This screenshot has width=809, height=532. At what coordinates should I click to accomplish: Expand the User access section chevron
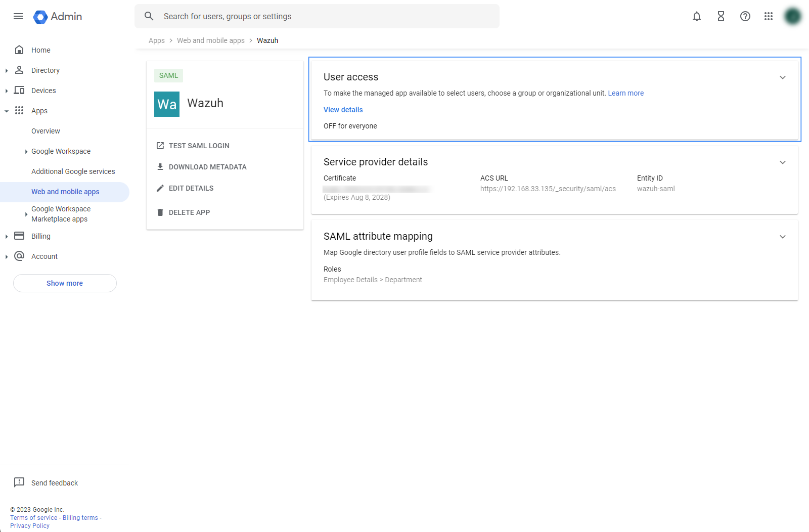(782, 77)
